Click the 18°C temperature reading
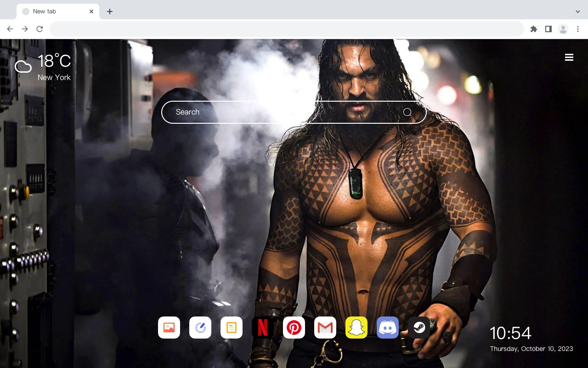588x368 pixels. click(x=54, y=61)
